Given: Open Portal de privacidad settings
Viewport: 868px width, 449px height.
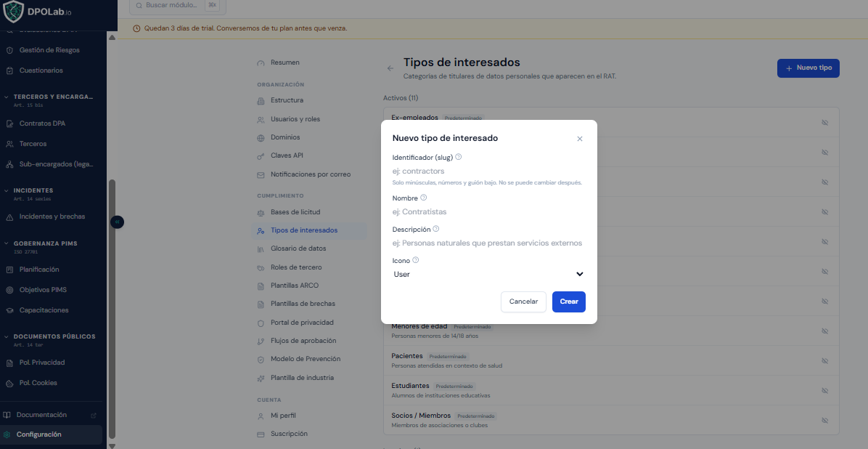Looking at the screenshot, I should pos(309,322).
